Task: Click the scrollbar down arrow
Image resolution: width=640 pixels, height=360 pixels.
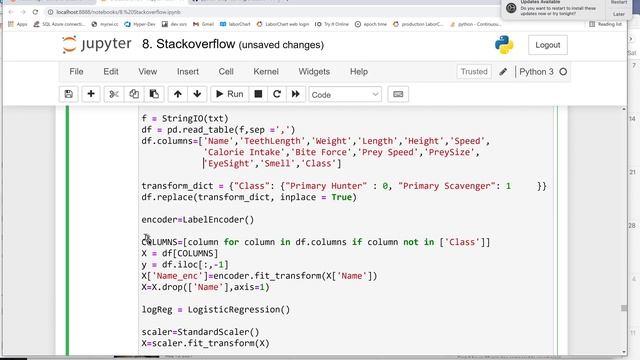Action: [x=624, y=352]
